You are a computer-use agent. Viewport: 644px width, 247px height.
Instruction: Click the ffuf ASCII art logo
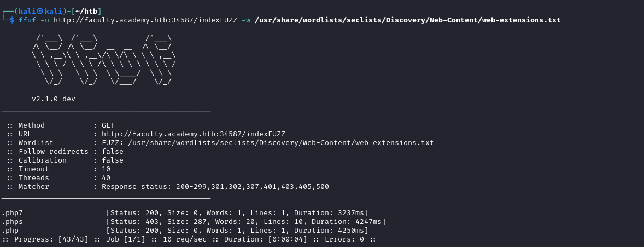click(x=104, y=60)
